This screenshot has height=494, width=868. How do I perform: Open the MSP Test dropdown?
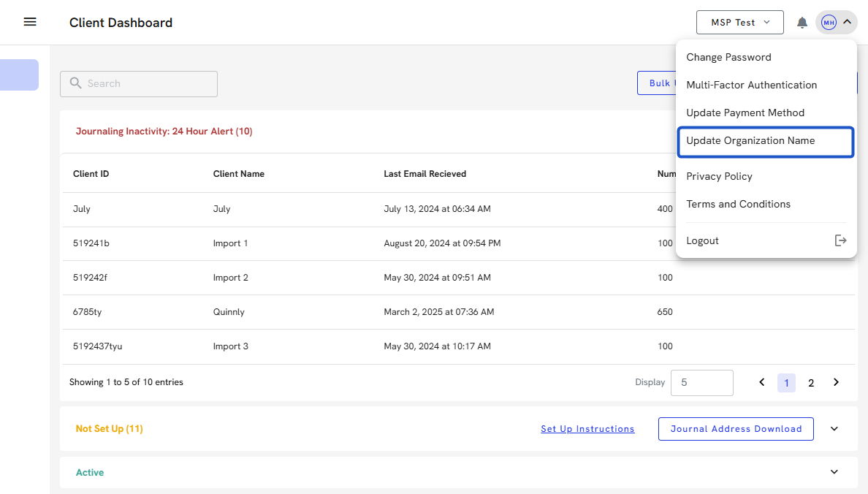click(x=739, y=23)
